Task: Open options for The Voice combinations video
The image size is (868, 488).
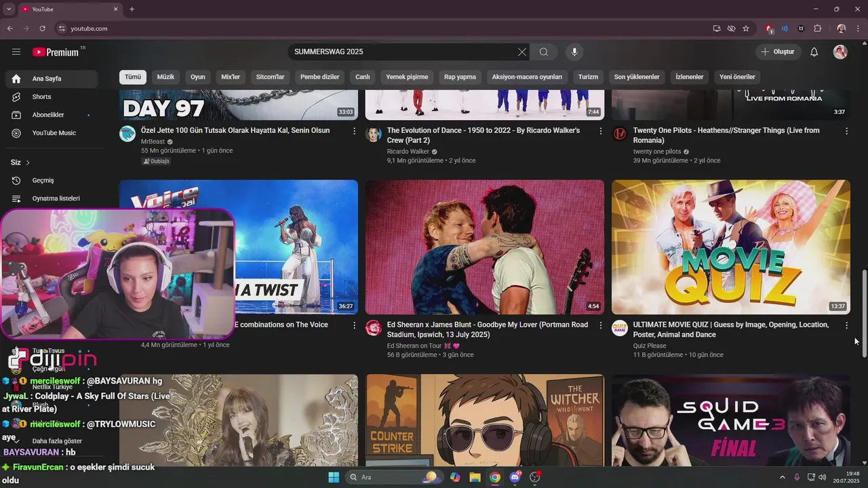Action: pos(354,325)
